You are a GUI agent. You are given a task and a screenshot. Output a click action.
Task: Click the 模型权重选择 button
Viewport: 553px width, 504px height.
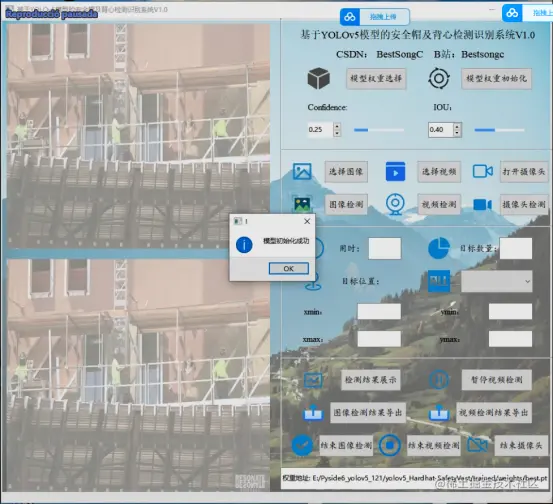(x=376, y=78)
